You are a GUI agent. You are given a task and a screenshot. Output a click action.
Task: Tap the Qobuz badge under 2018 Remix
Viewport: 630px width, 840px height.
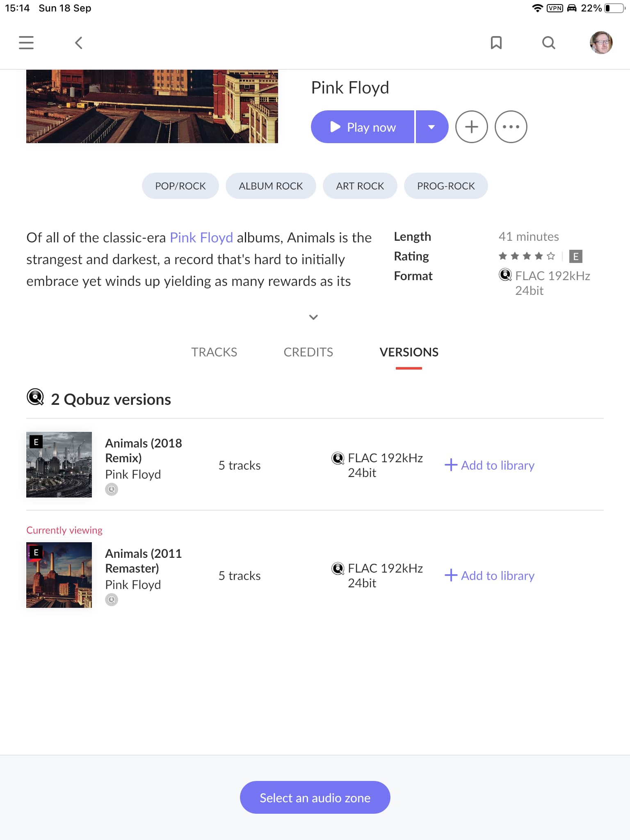tap(112, 489)
